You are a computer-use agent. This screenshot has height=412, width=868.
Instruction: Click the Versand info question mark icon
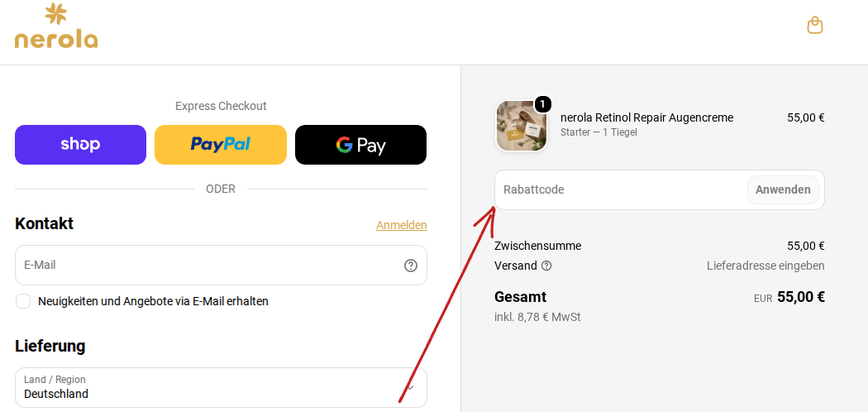(x=546, y=266)
